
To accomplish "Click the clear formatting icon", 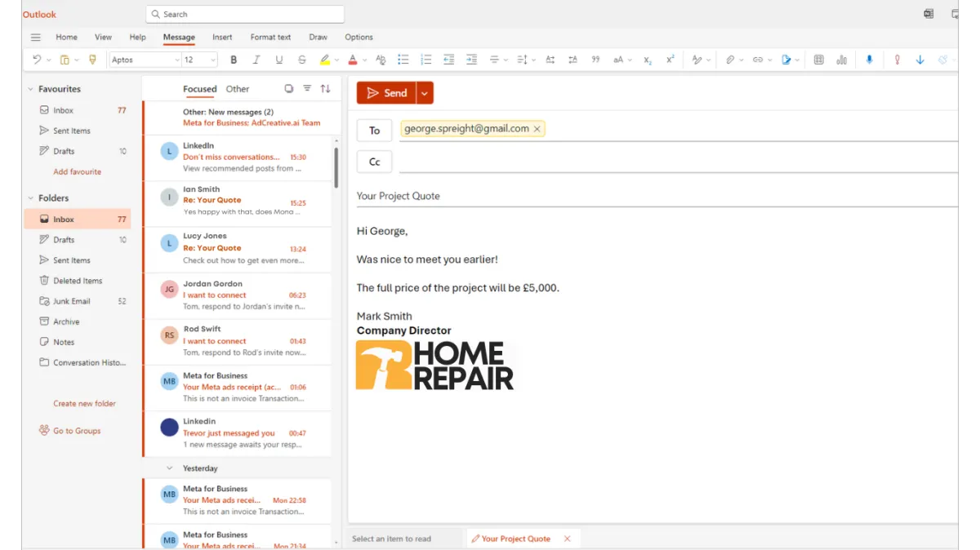I will click(x=381, y=60).
